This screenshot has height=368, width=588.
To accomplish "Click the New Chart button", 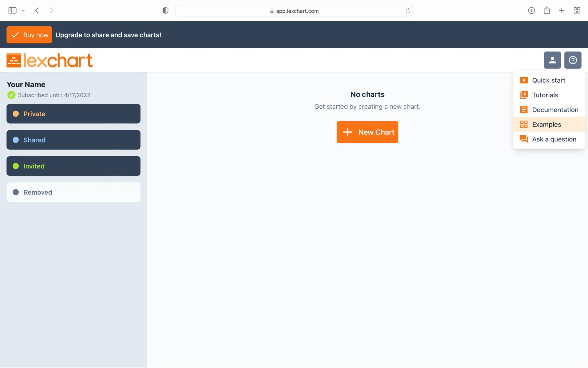I will 367,132.
